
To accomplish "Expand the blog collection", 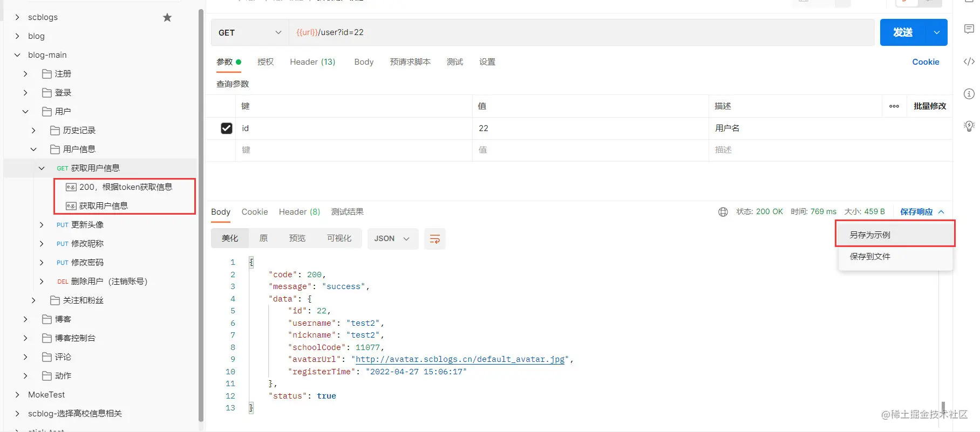I will pyautogui.click(x=17, y=36).
